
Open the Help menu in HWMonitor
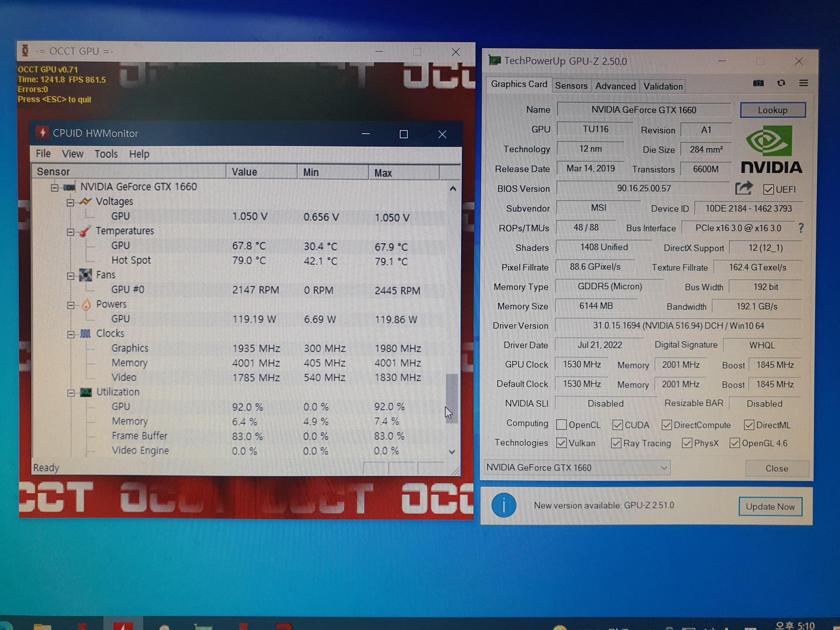tap(139, 154)
